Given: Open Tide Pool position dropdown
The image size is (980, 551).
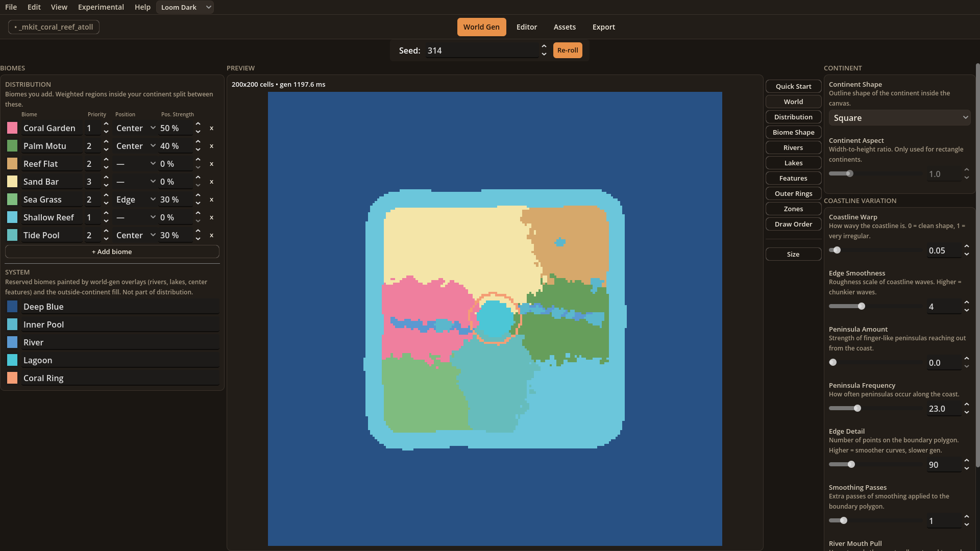Looking at the screenshot, I should 135,235.
